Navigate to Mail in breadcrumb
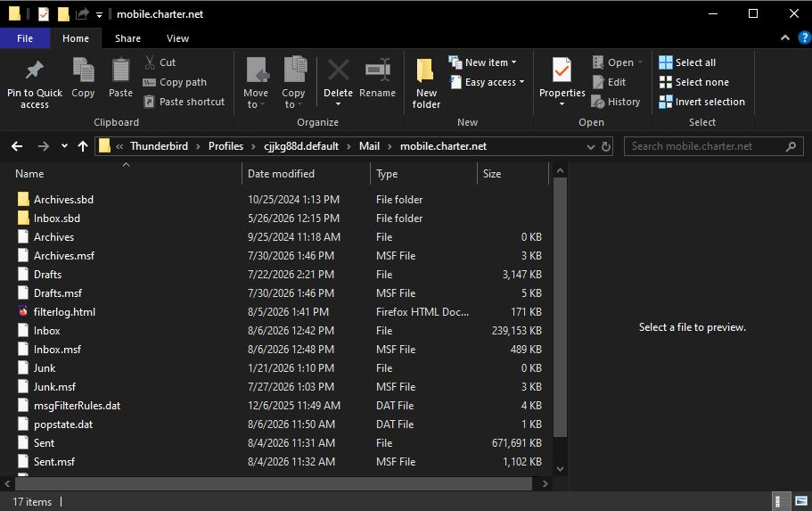Viewport: 812px width, 511px height. click(369, 146)
